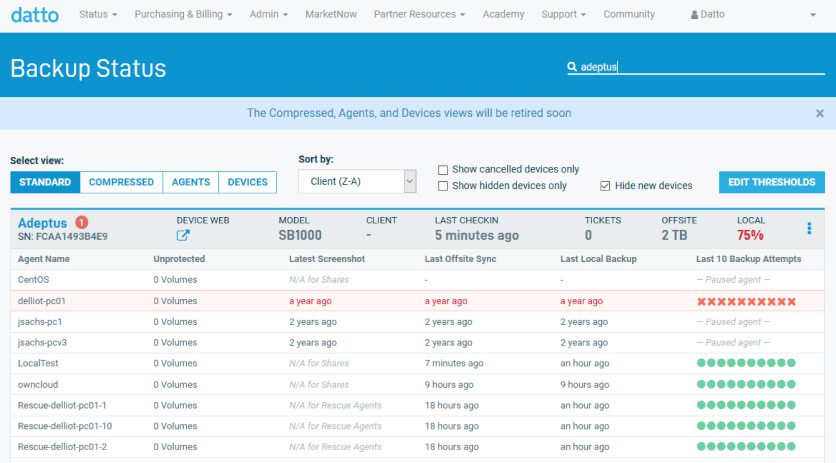Click the datto logo
836x463 pixels.
35,14
